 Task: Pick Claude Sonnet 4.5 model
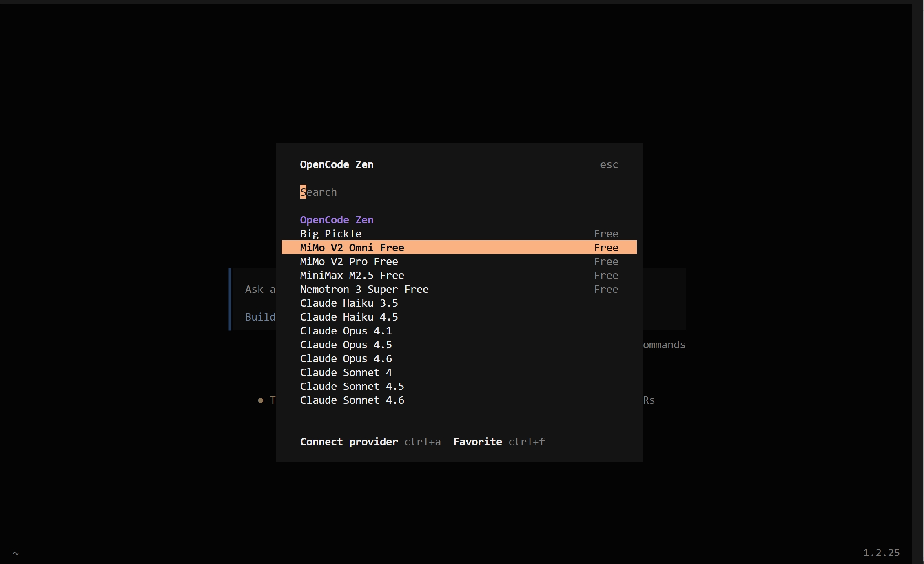click(x=459, y=386)
